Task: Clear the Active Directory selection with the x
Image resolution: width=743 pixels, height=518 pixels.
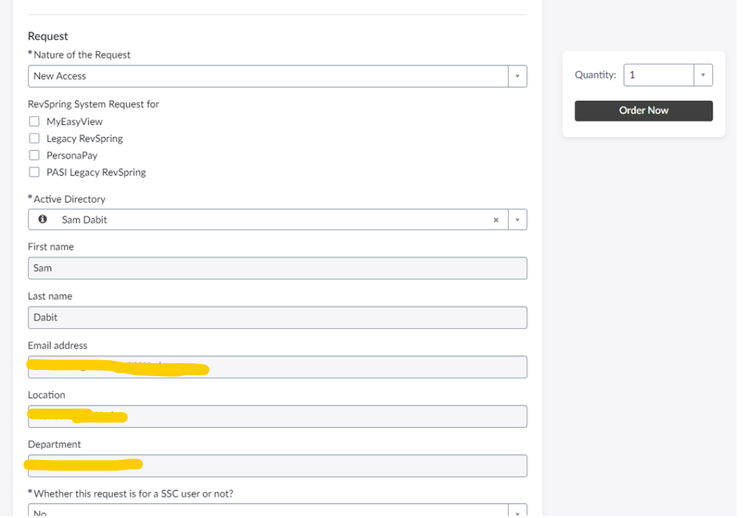Action: (x=496, y=220)
